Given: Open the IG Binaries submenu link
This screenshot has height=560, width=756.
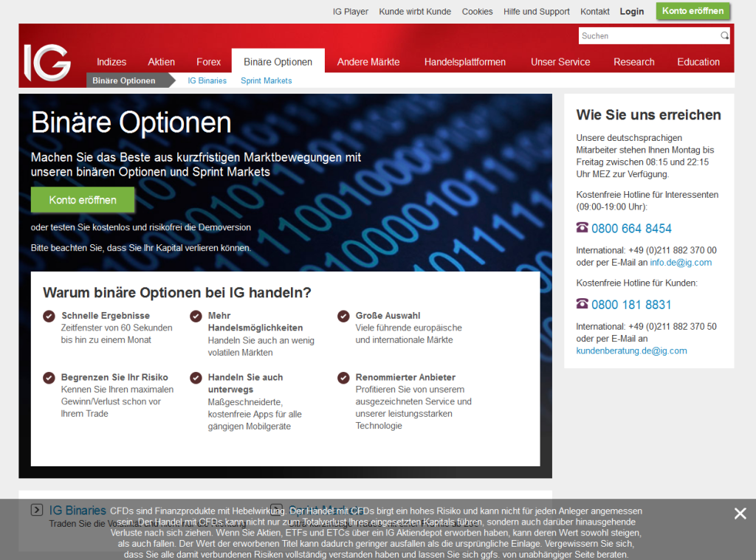Looking at the screenshot, I should pyautogui.click(x=207, y=80).
